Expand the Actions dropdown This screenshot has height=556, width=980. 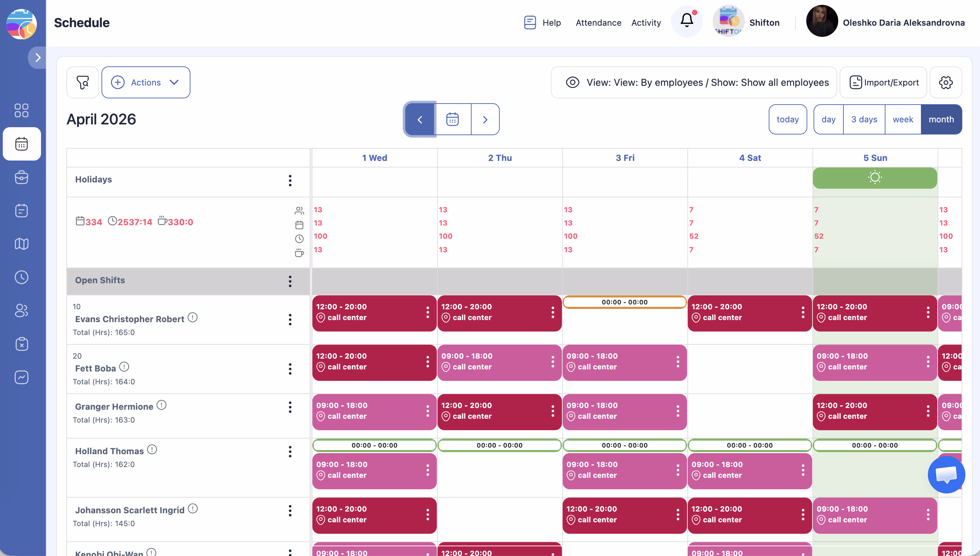pyautogui.click(x=146, y=82)
